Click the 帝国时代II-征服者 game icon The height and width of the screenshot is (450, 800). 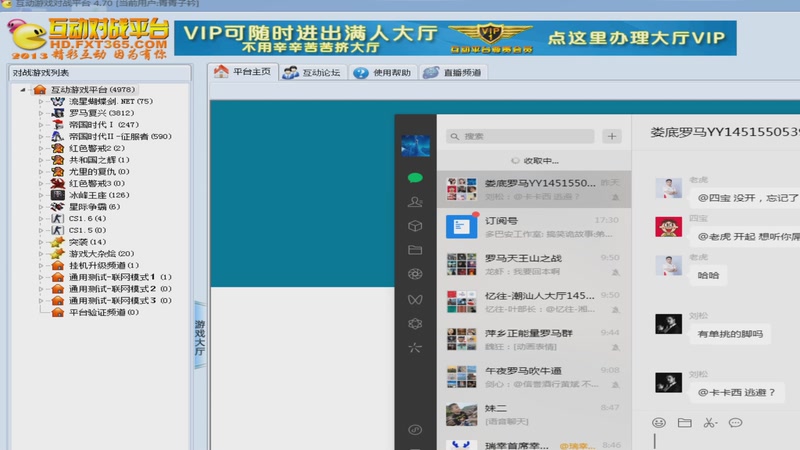tap(57, 136)
